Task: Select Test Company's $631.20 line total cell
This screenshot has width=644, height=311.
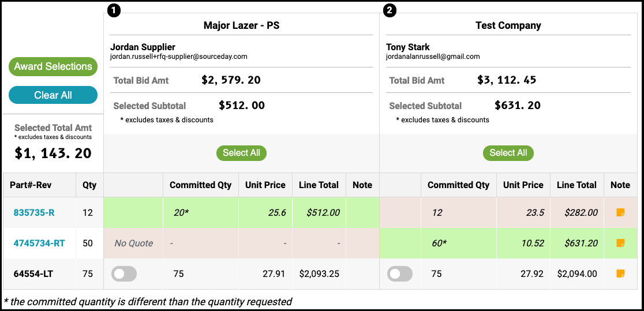Action: 577,243
